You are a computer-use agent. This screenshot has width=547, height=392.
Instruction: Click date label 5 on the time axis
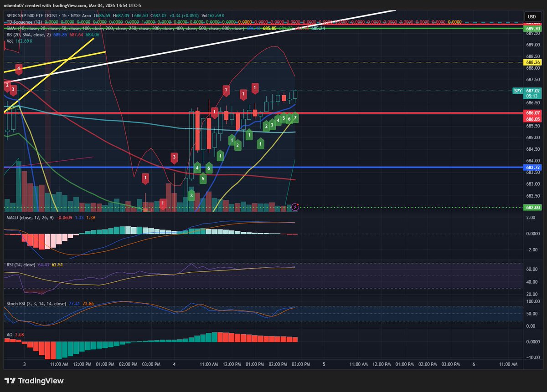324,364
